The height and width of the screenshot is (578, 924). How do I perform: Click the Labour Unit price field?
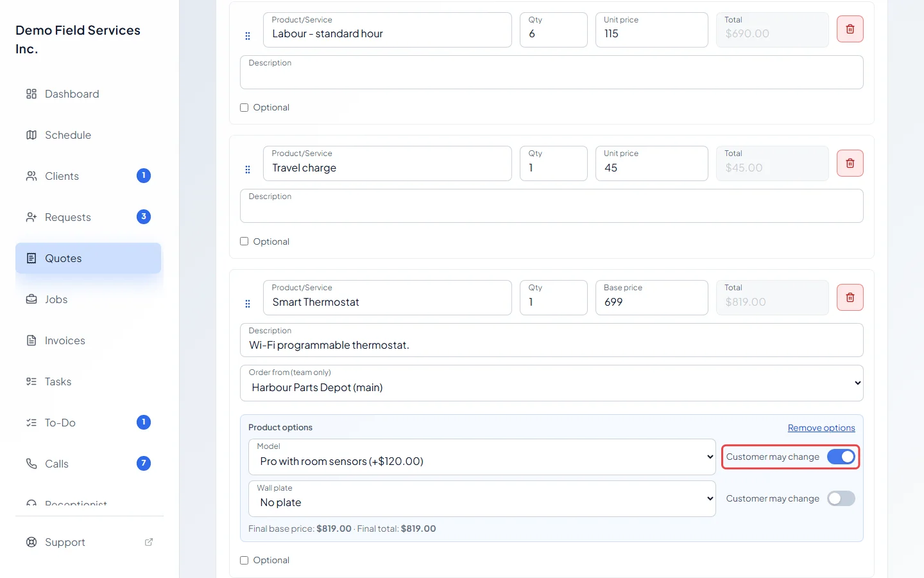[652, 30]
